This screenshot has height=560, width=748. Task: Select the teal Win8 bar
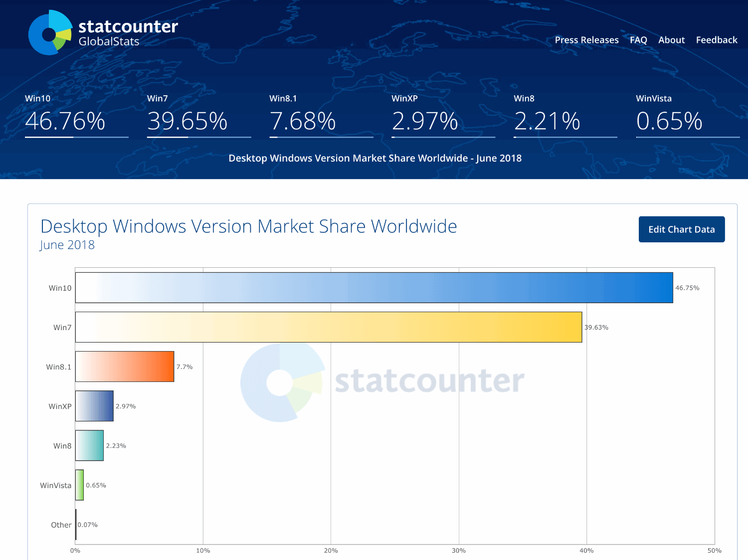(x=90, y=445)
